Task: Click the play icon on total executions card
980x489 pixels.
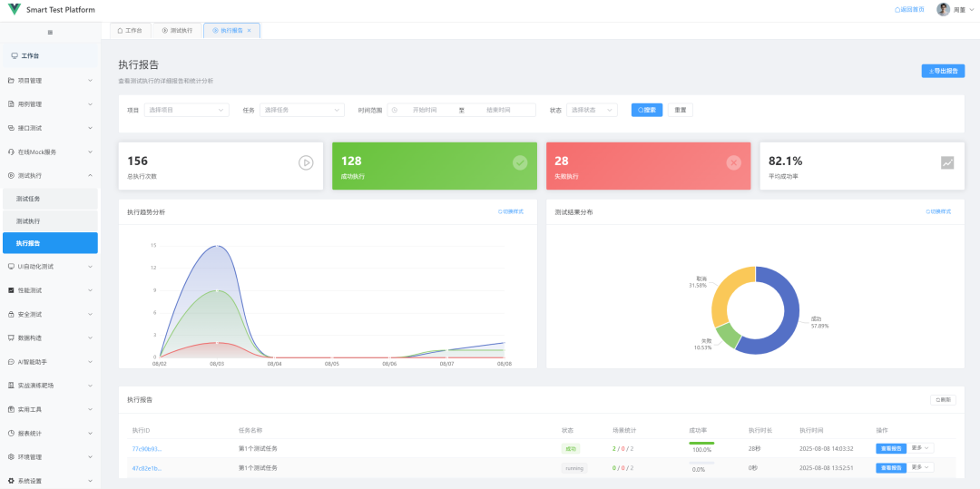Action: (x=306, y=163)
